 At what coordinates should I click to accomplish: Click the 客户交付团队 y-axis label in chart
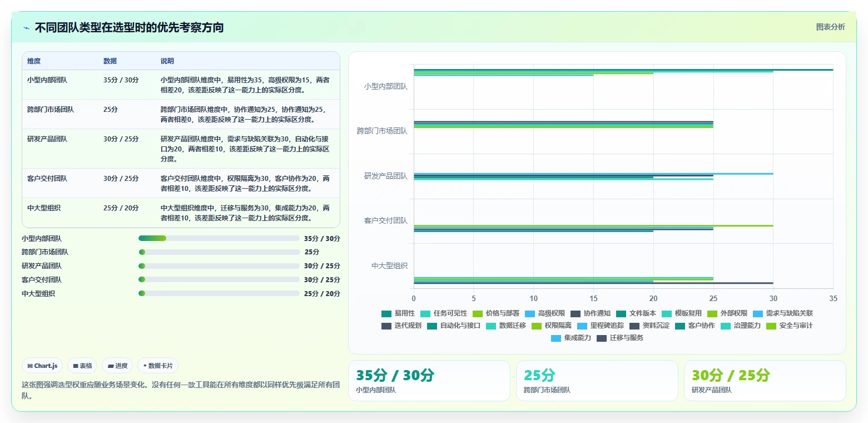(x=386, y=221)
